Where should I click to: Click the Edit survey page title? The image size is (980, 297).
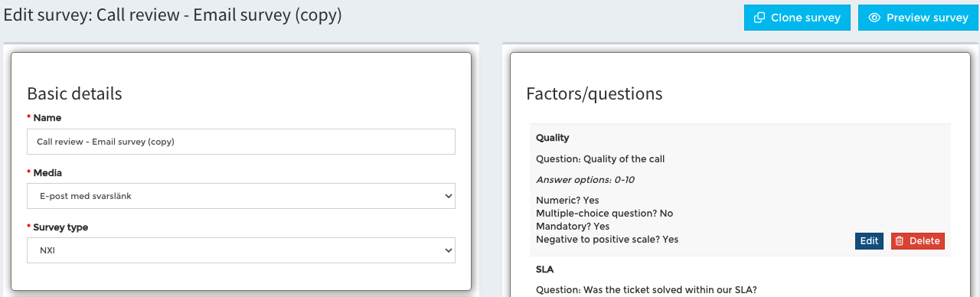(x=172, y=16)
